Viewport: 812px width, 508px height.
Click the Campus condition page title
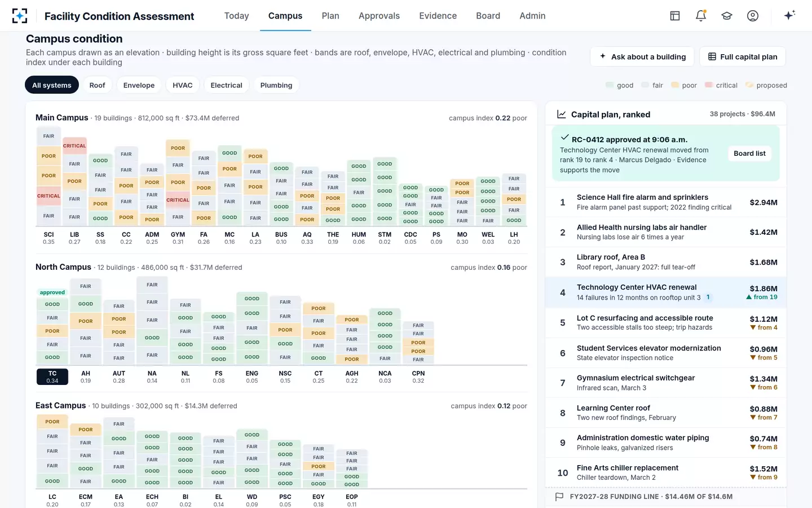[74, 39]
